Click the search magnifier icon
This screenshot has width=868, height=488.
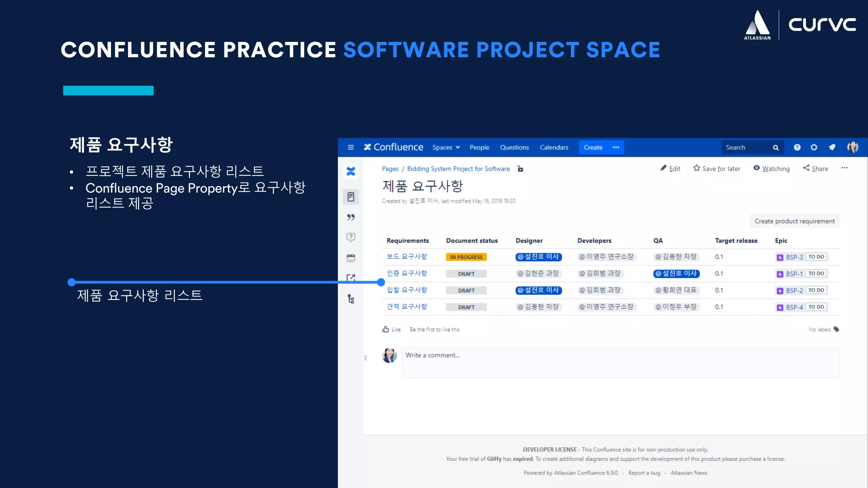[x=776, y=148]
